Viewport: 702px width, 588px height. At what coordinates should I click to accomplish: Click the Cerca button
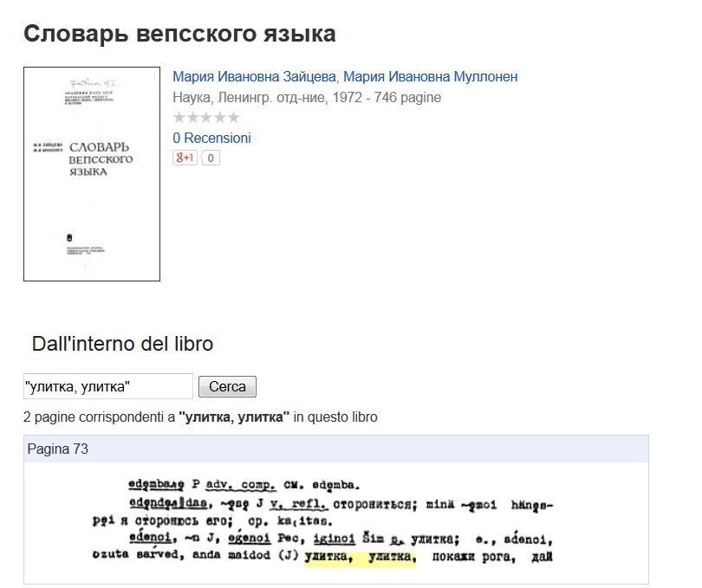pos(227,386)
